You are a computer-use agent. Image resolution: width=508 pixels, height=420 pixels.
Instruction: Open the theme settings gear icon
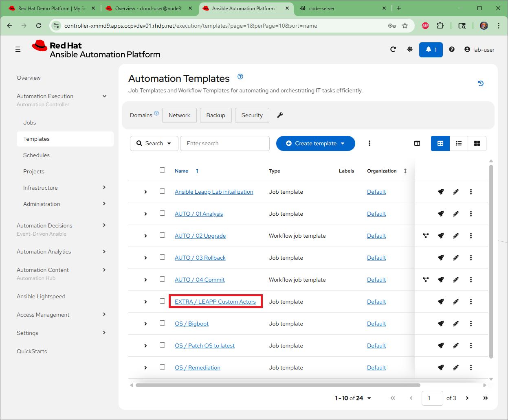click(410, 50)
